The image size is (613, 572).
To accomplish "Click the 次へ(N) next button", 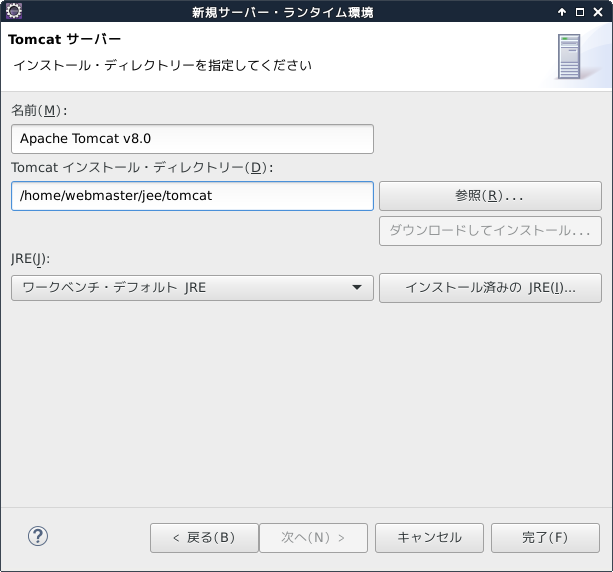I will pyautogui.click(x=314, y=538).
